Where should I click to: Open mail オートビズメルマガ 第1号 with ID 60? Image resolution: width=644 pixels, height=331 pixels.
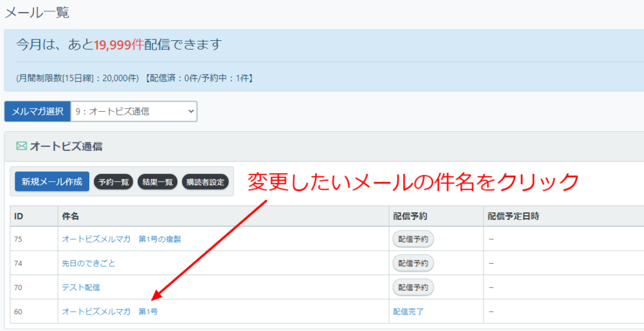pyautogui.click(x=109, y=312)
